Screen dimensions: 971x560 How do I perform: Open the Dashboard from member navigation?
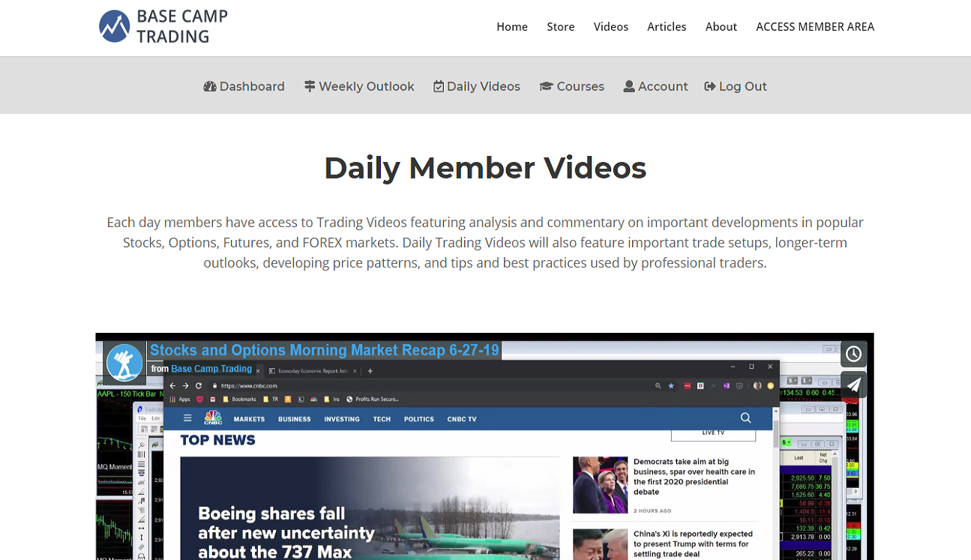click(244, 86)
